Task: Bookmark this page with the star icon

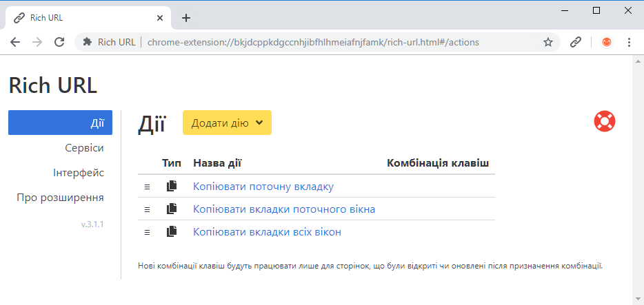Action: point(548,42)
